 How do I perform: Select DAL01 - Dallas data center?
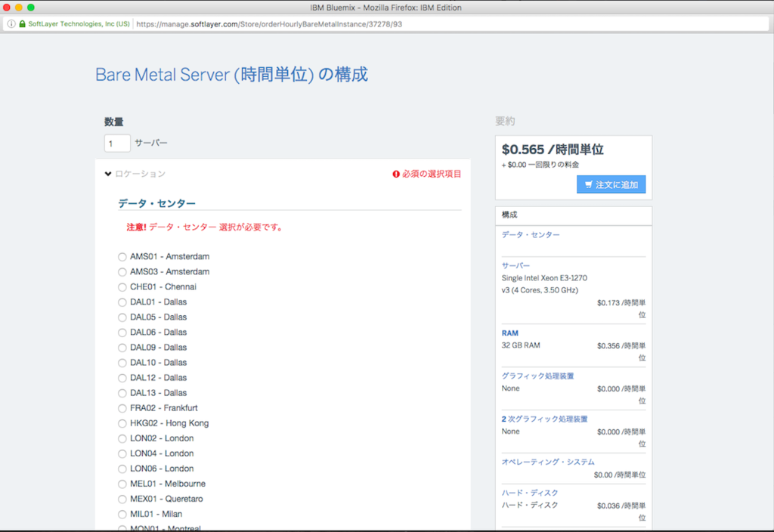click(122, 302)
